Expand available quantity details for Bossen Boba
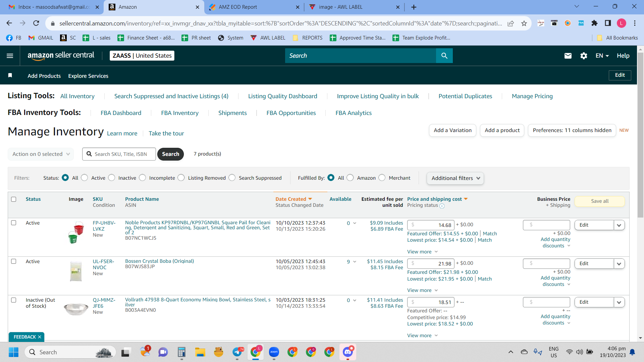 pos(355,262)
